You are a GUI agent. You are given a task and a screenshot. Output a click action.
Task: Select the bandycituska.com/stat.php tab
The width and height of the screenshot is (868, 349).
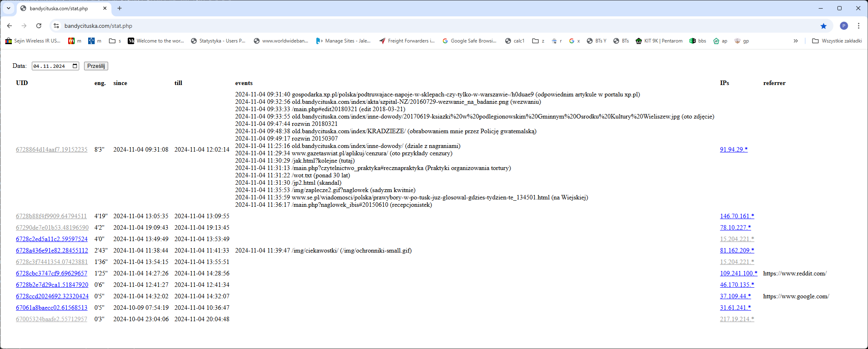click(64, 8)
